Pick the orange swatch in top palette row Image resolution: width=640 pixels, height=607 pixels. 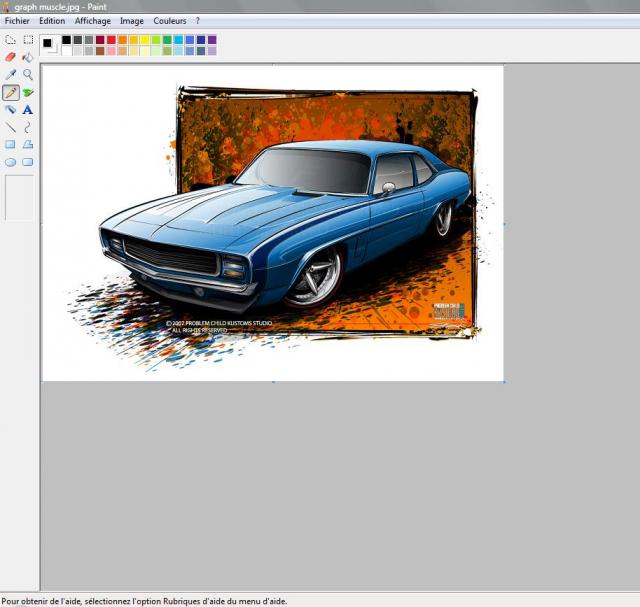click(x=122, y=40)
